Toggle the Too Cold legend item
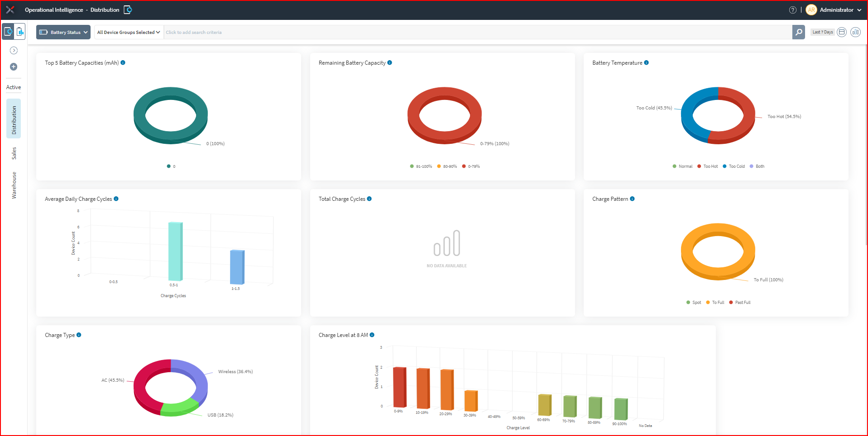Screen dimensions: 868x436 point(734,166)
